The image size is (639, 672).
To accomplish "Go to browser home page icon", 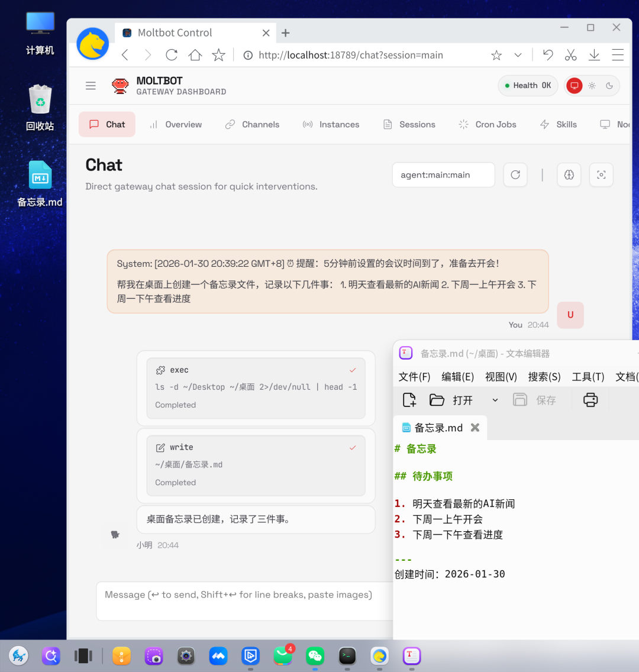I will 195,55.
